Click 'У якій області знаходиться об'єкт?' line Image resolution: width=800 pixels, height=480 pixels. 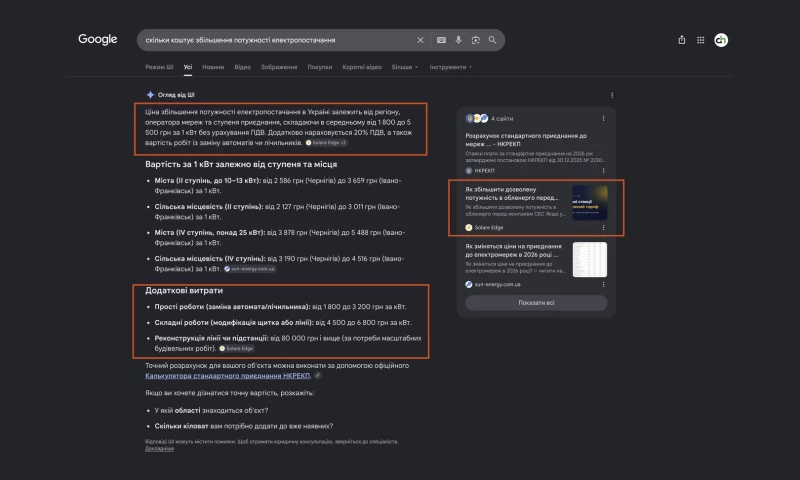(x=211, y=410)
